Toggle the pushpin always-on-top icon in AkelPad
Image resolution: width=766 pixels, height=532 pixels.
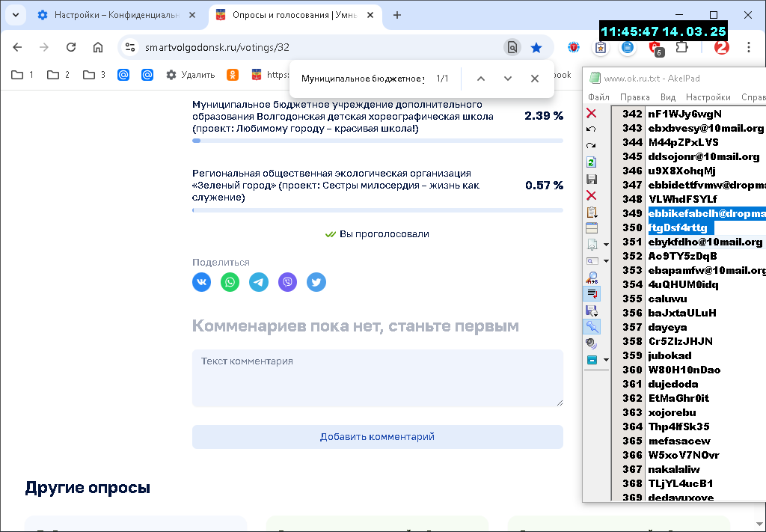pyautogui.click(x=592, y=327)
